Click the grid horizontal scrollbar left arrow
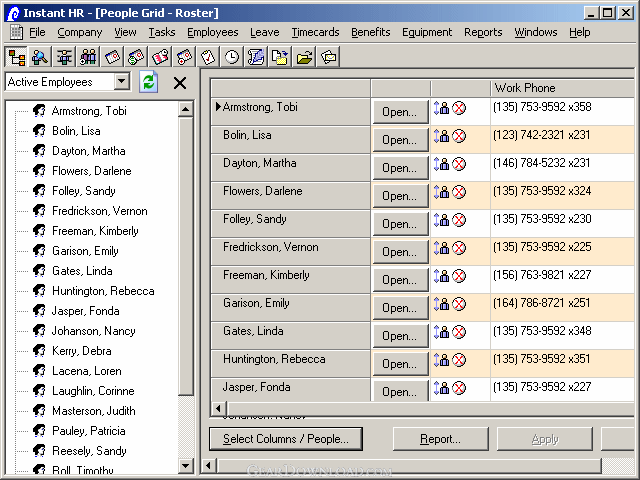This screenshot has height=480, width=640. pos(218,408)
